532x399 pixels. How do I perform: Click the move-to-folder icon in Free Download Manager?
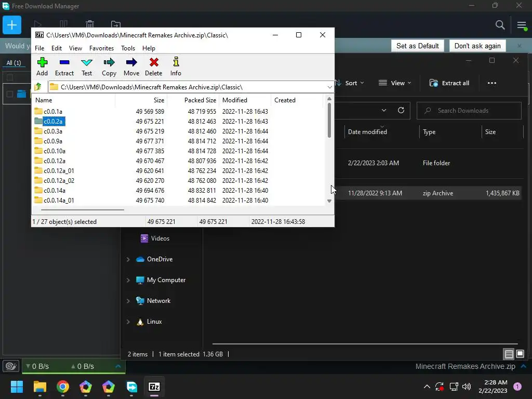[116, 24]
